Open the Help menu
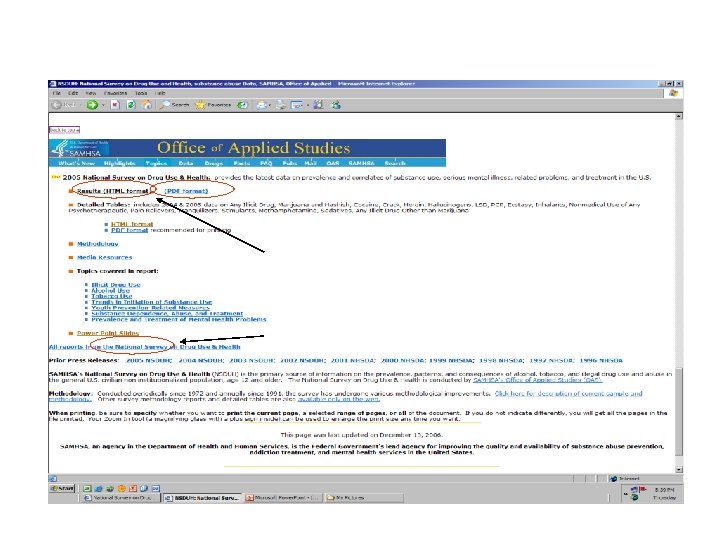This screenshot has width=720, height=540. click(160, 93)
